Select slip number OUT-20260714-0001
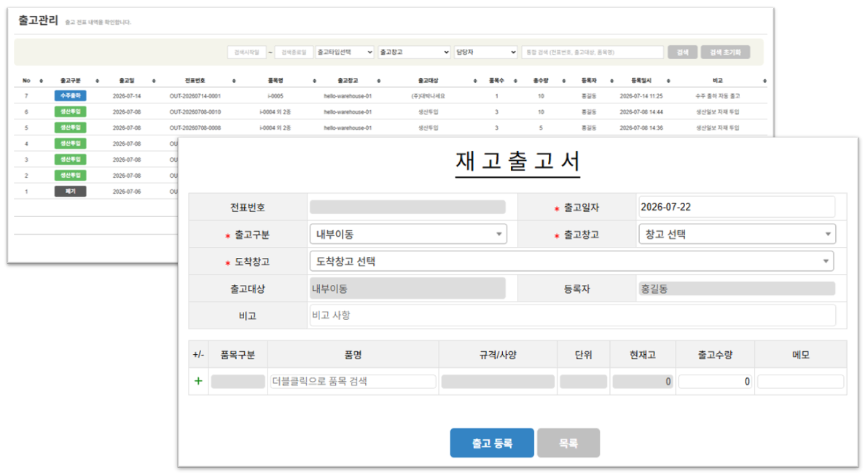This screenshot has width=868, height=475. (x=195, y=95)
